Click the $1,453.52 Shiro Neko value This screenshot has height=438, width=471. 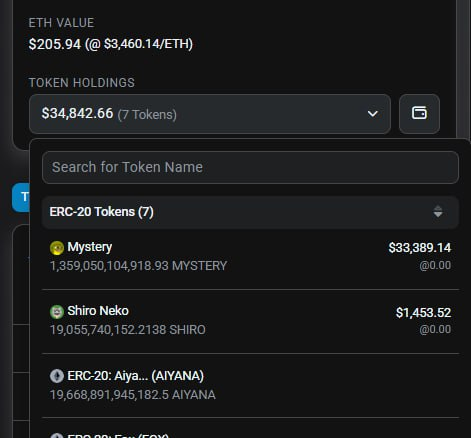coord(423,313)
